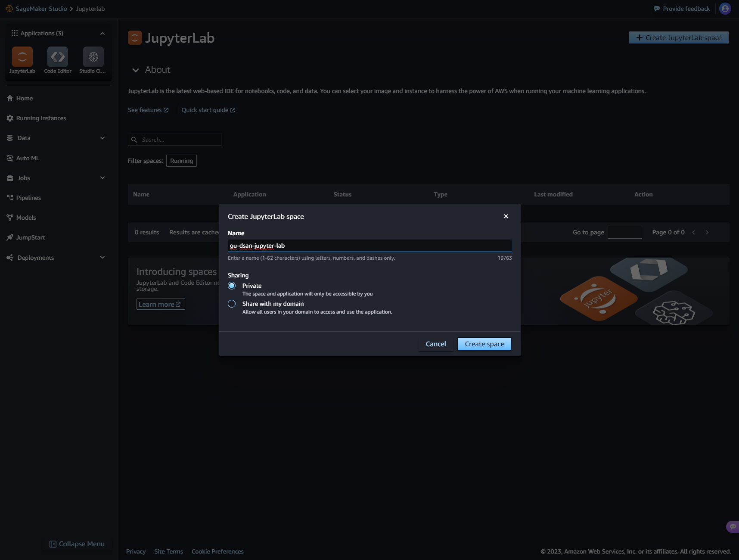739x560 pixels.
Task: Open the Cookie Preferences footer link
Action: (217, 551)
